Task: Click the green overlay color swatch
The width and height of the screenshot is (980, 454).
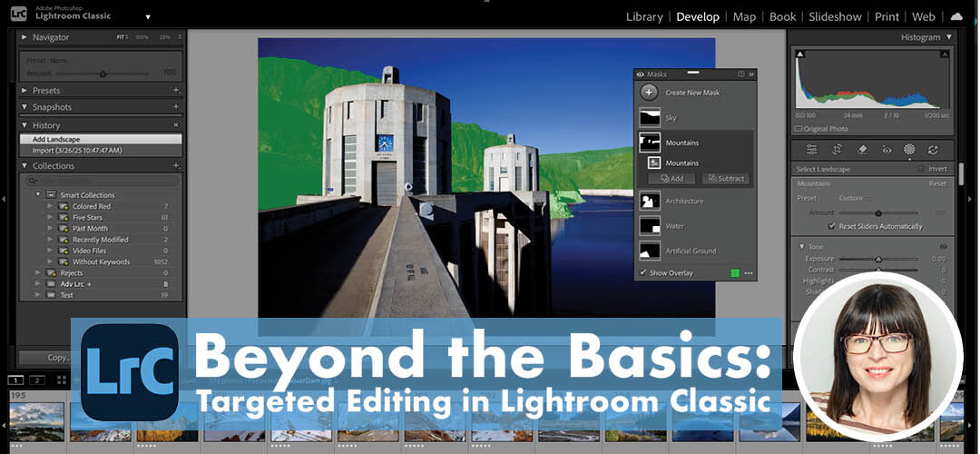Action: [735, 273]
